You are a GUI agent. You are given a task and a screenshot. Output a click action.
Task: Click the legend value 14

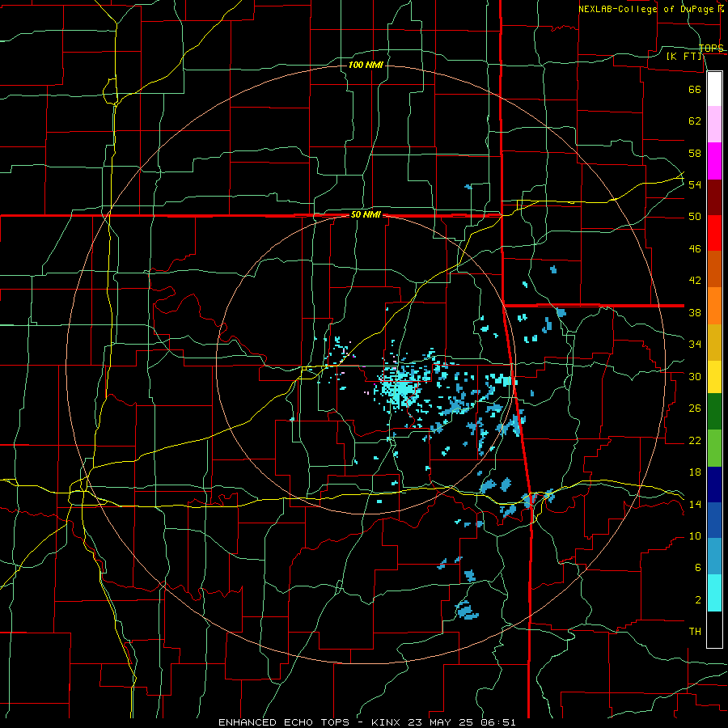coord(695,504)
